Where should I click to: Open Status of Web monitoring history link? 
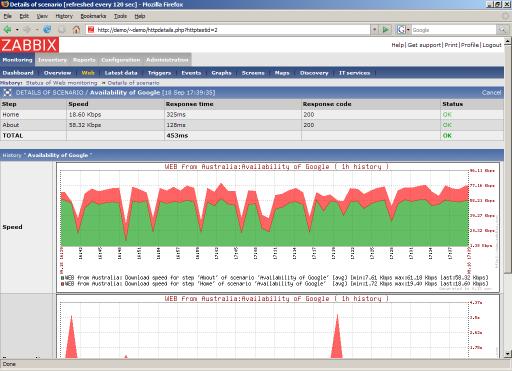click(62, 83)
